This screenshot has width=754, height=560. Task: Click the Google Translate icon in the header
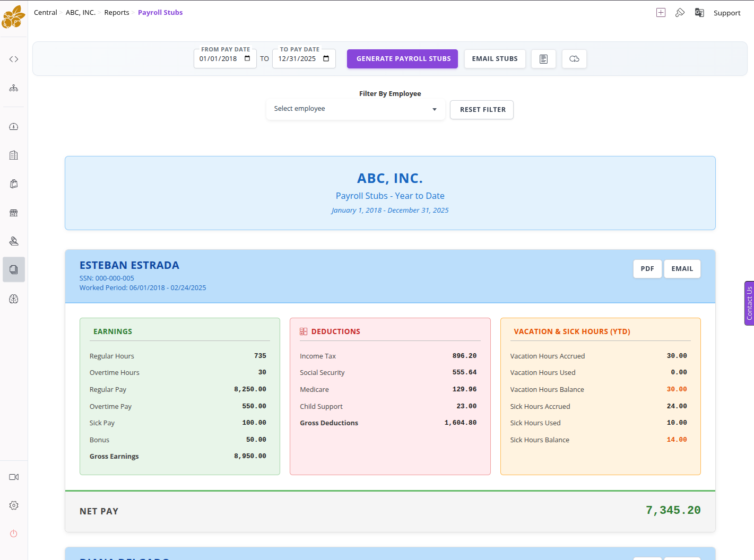tap(699, 12)
